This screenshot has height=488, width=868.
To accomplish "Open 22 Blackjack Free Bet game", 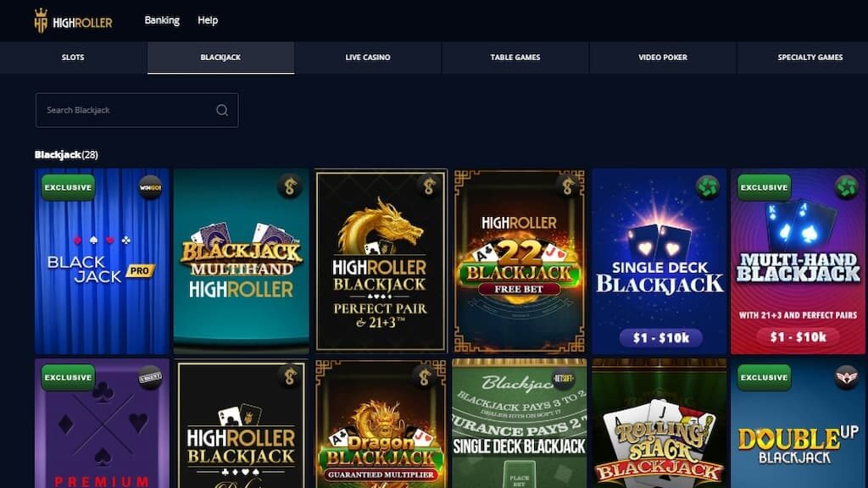I will [520, 261].
